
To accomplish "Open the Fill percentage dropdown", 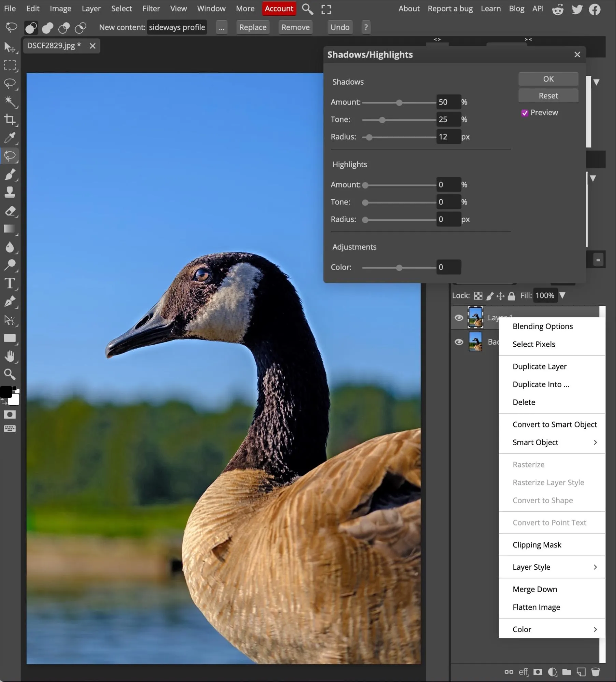I will click(x=563, y=295).
